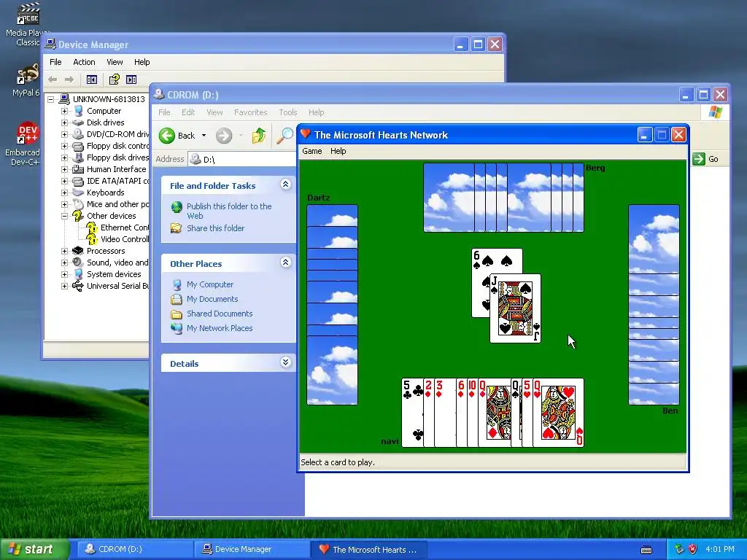
Task: Click the Back button in CDROM window
Action: click(177, 136)
